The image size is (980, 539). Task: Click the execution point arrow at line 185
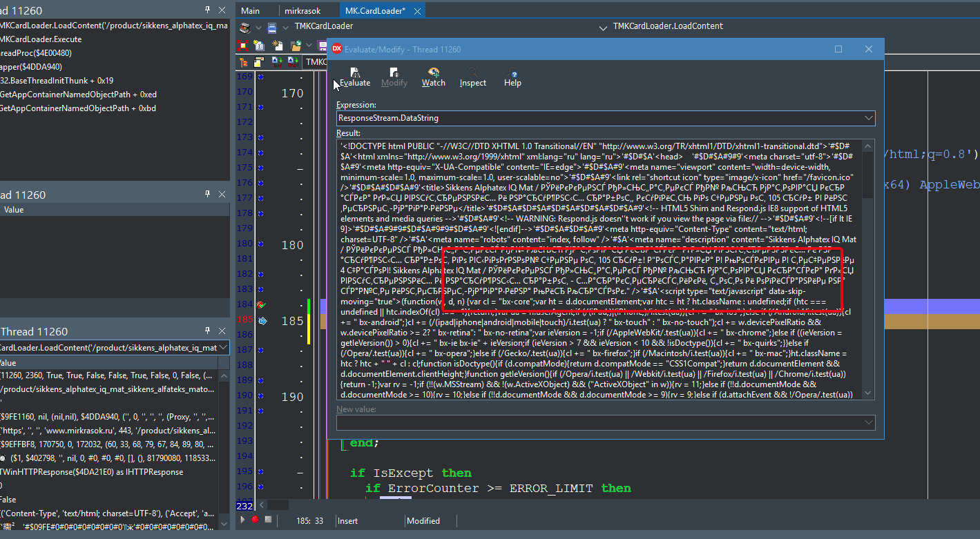[262, 320]
